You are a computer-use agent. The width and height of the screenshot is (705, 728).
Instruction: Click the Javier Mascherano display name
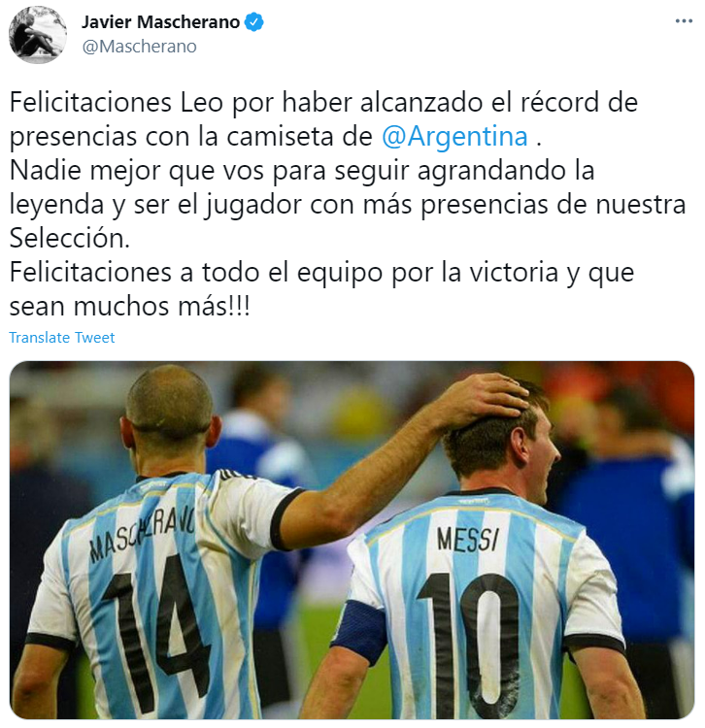click(160, 21)
